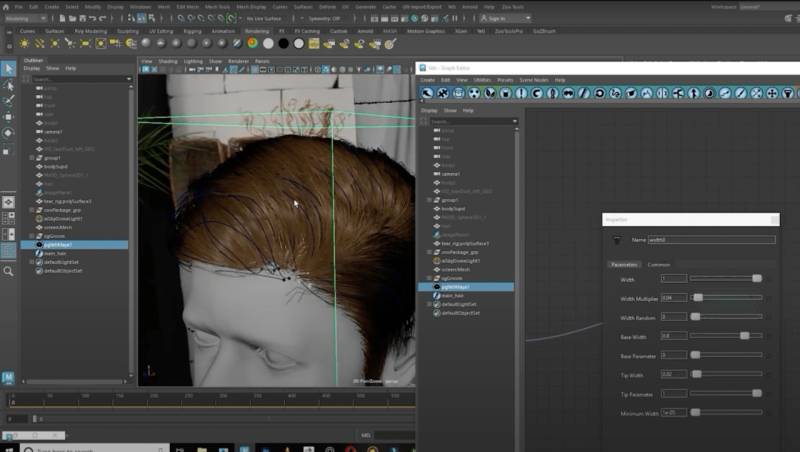Toggle the small circle next to Tip Parameter

click(769, 394)
